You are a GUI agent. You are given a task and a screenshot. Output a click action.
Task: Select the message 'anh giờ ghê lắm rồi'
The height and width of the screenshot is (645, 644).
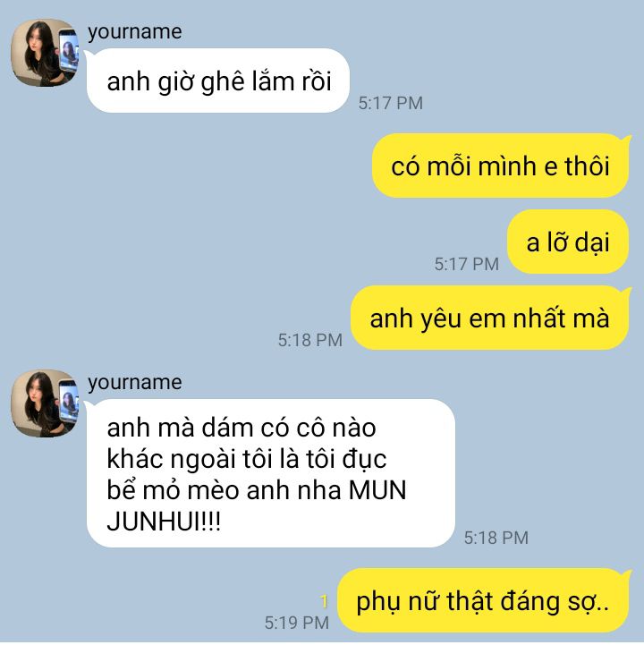(218, 81)
